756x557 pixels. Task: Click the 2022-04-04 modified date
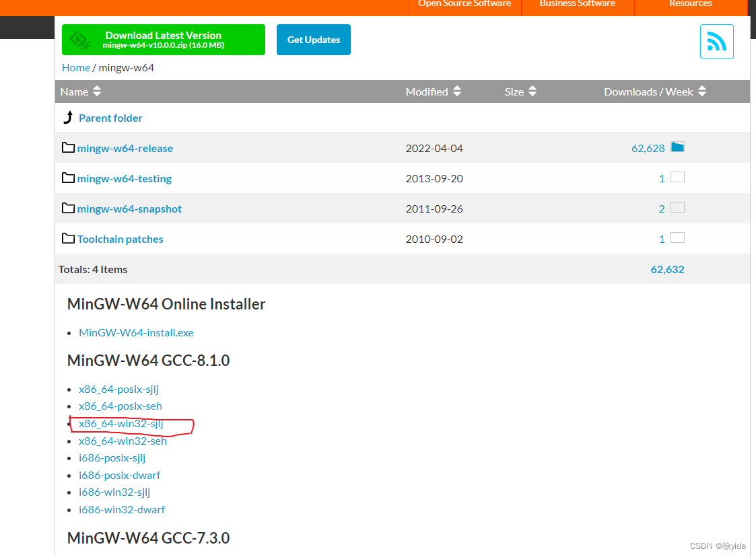(434, 149)
